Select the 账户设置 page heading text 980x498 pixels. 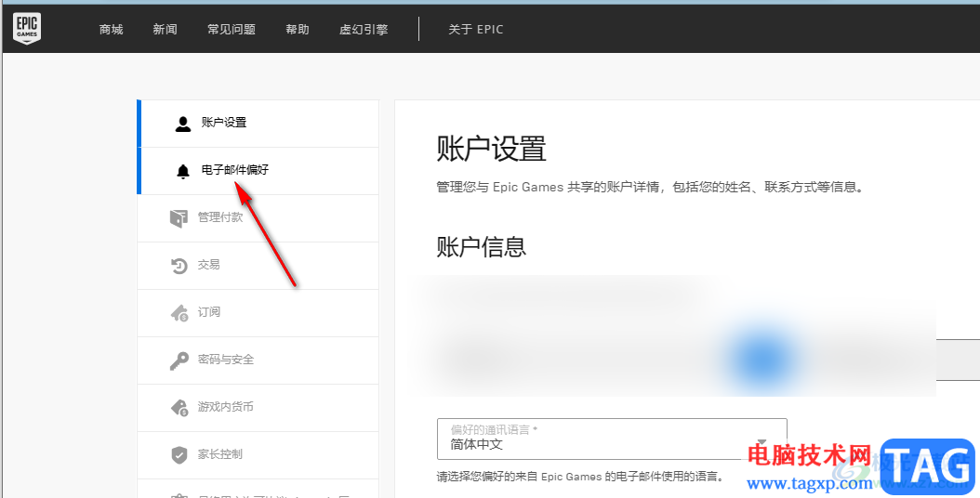click(491, 150)
